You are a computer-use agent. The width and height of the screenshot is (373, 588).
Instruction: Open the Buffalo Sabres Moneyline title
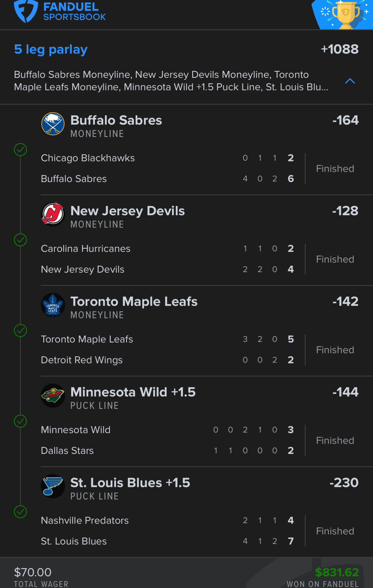(116, 120)
